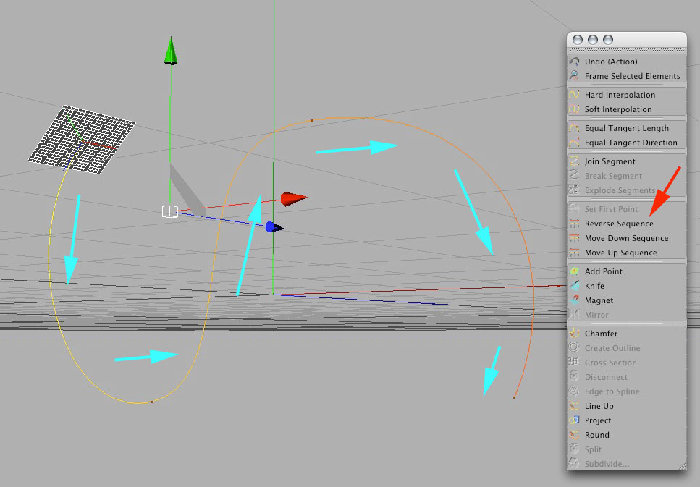Click the Chamfer icon
The height and width of the screenshot is (487, 700).
575,333
